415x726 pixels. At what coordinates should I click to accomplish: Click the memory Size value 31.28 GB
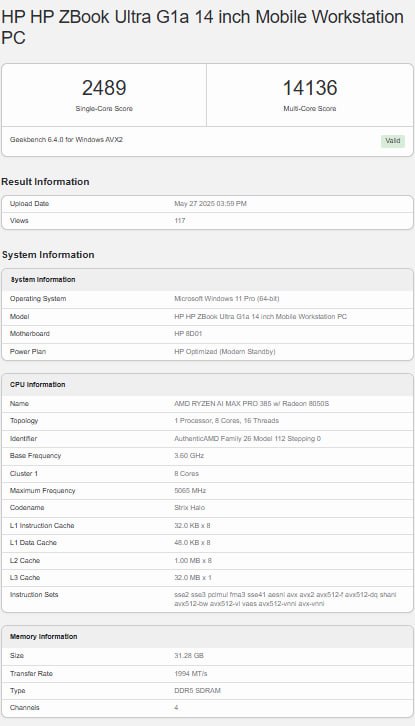[189, 656]
